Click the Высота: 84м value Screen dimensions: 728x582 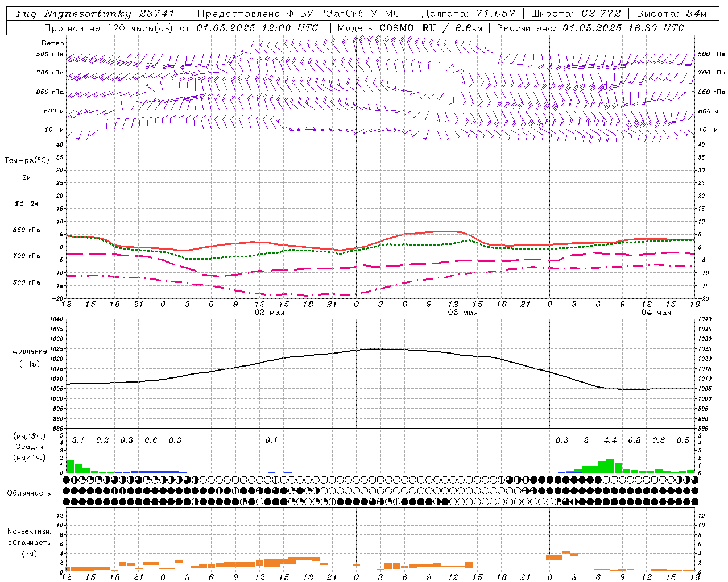(671, 14)
